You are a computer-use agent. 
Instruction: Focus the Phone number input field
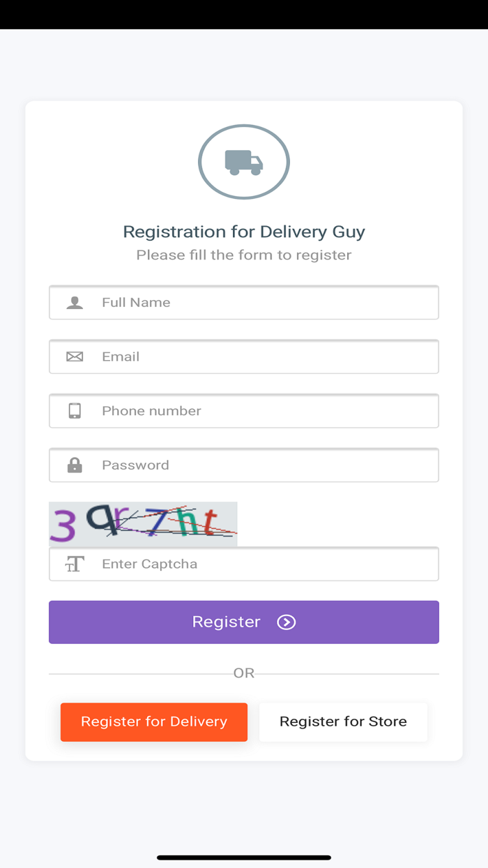point(265,411)
